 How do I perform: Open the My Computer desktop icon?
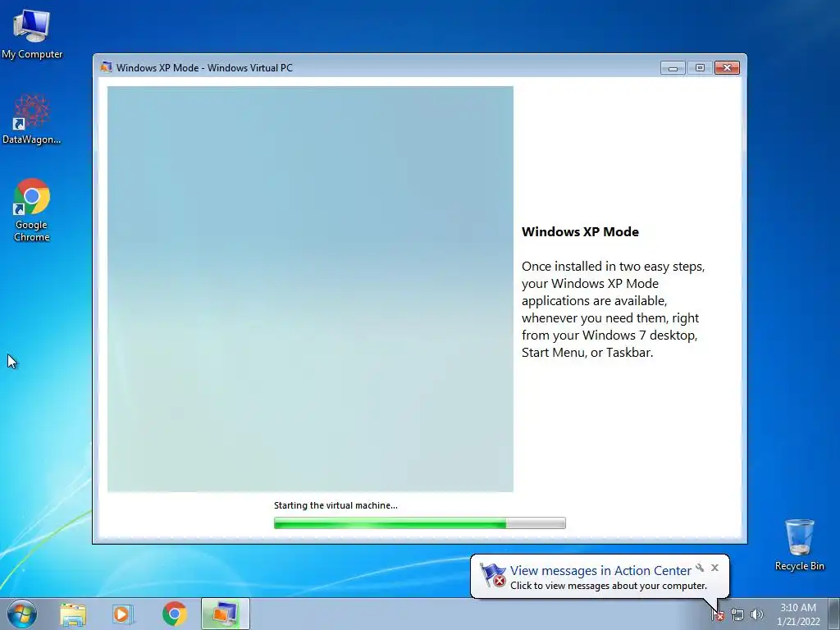(32, 33)
